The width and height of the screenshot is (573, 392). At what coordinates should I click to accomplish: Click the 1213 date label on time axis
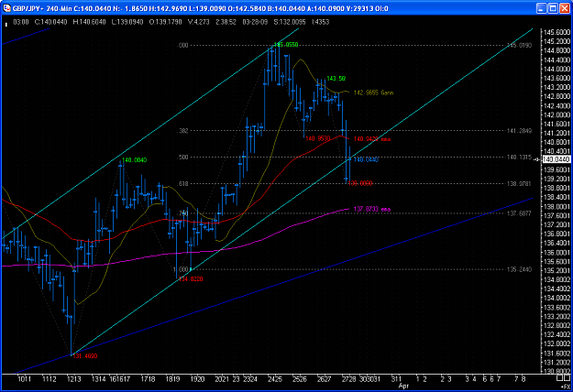(x=74, y=379)
